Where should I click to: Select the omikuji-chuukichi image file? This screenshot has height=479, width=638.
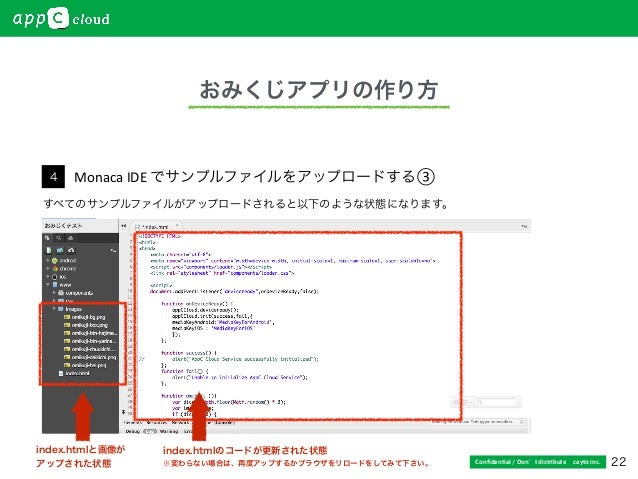point(94,349)
